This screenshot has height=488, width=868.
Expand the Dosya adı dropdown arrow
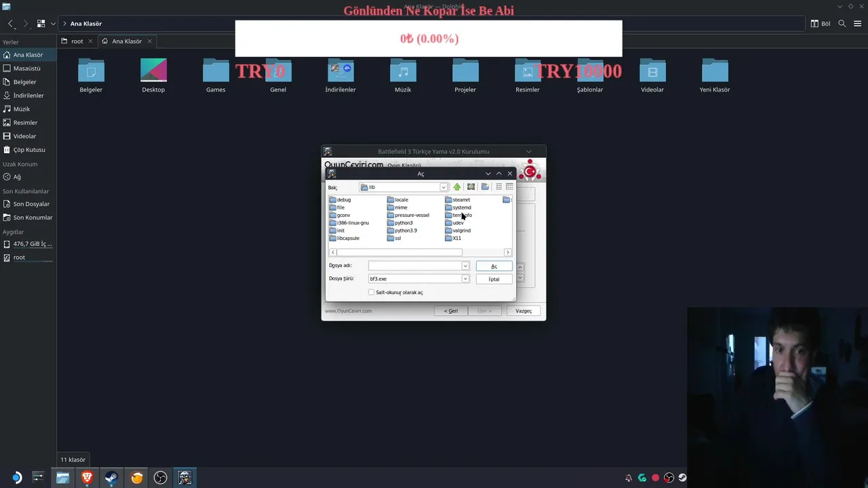[465, 266]
